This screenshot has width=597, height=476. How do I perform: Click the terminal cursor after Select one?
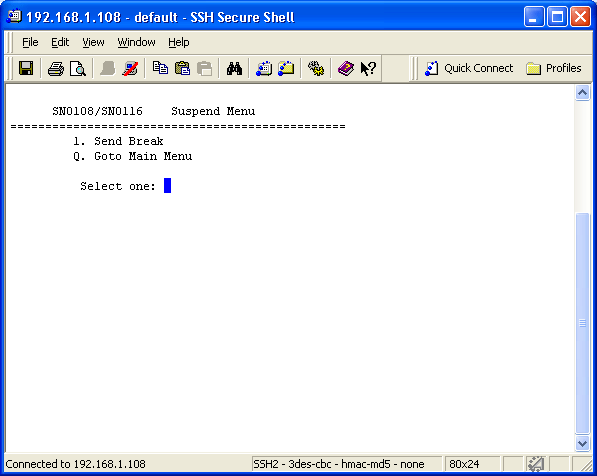[168, 186]
